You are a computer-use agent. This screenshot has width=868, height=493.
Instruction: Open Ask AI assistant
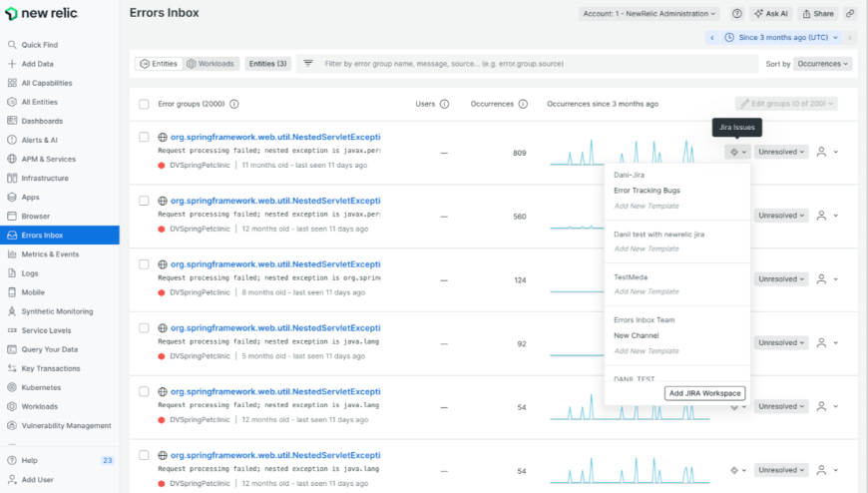tap(771, 14)
